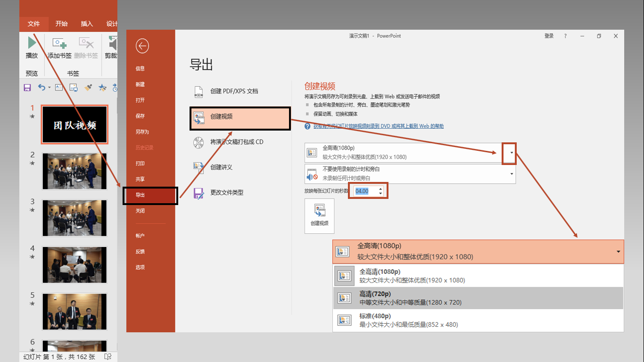This screenshot has width=644, height=362.
Task: Click the format painter brush icon
Action: point(88,87)
